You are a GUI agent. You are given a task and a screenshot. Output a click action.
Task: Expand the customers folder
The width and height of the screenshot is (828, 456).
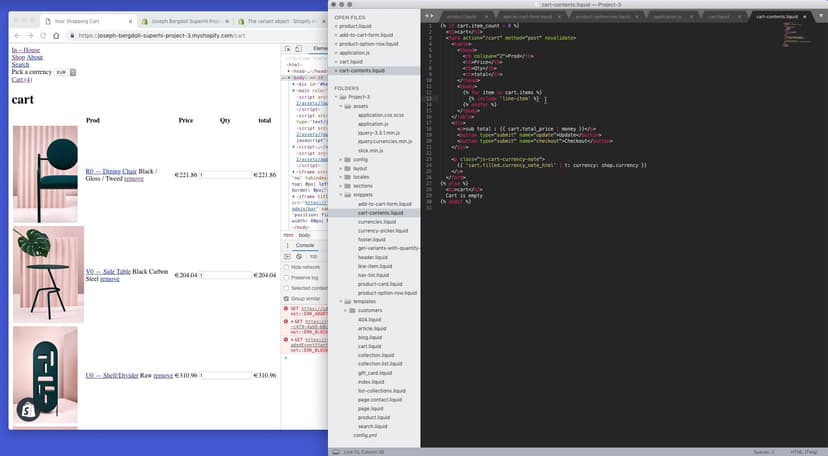pos(346,310)
